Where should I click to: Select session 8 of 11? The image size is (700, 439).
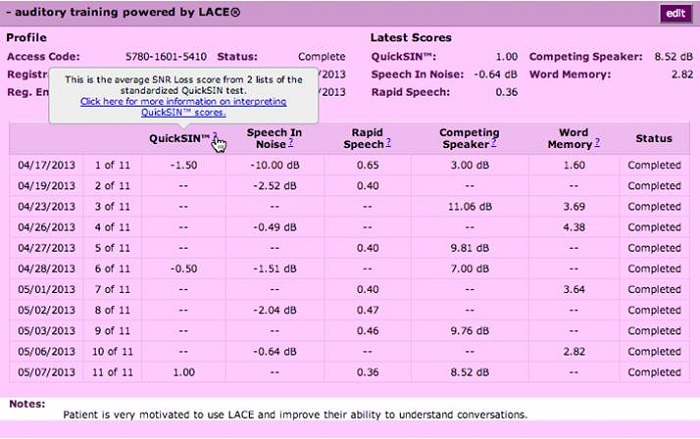(112, 310)
